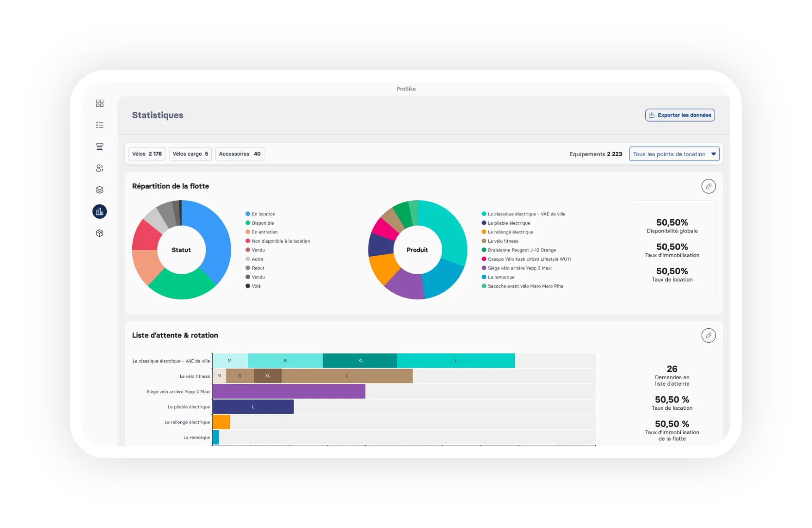Click Exporter les données button
The image size is (812, 528).
pyautogui.click(x=680, y=115)
